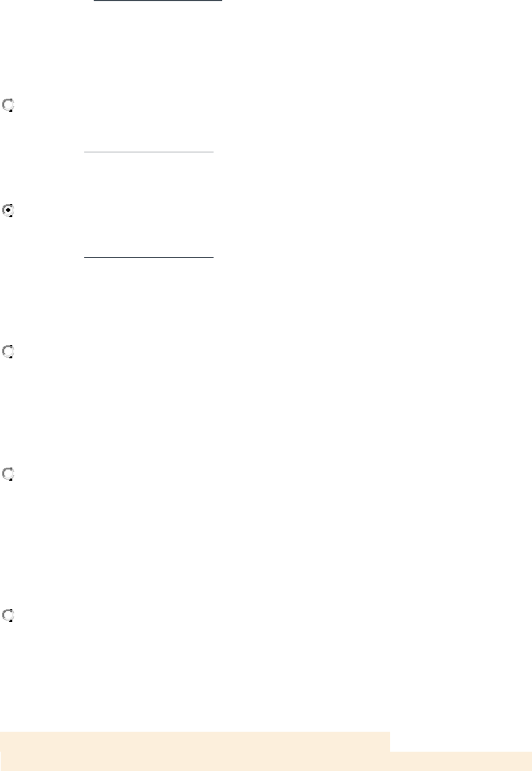Screen dimensions: 532x771
Task: Select the first unselected radio button
Action: 9,106
